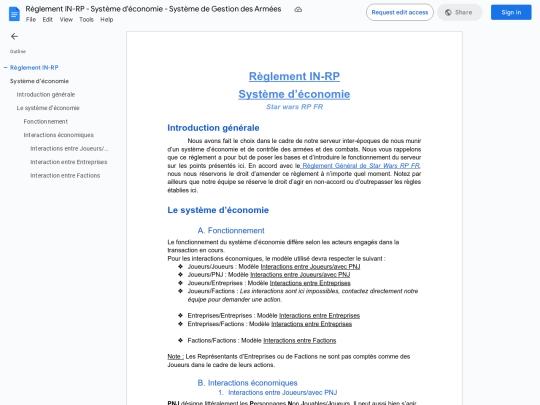This screenshot has width=540, height=405.
Task: Go to Introduction générale in the outline
Action: pos(46,94)
